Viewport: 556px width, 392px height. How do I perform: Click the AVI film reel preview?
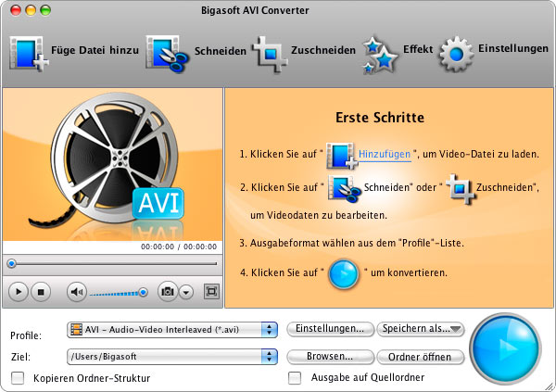113,165
